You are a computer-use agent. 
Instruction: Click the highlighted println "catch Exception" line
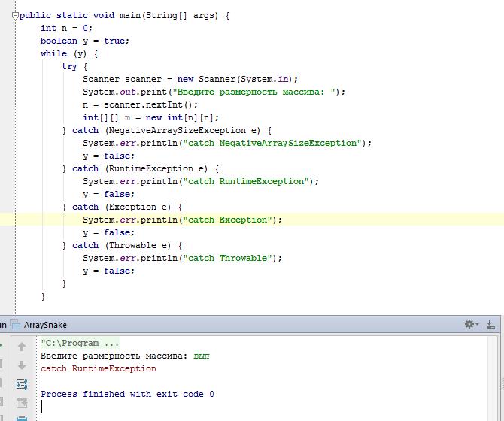(x=182, y=220)
